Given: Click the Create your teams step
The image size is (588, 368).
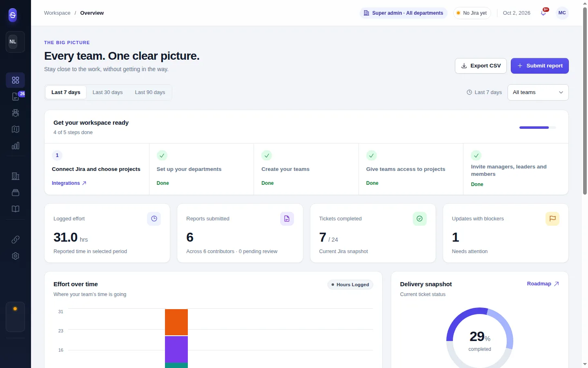Looking at the screenshot, I should click(x=306, y=169).
